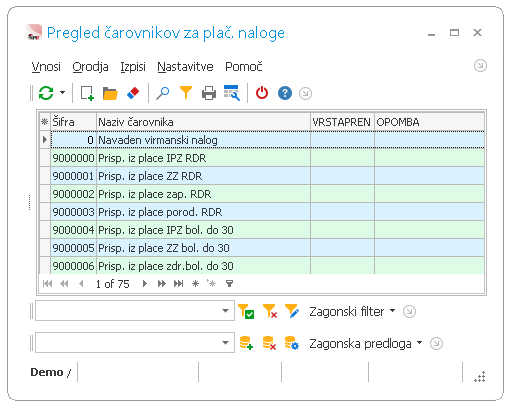Expand the Zagonski filter dropdown
This screenshot has width=511, height=408.
352,312
